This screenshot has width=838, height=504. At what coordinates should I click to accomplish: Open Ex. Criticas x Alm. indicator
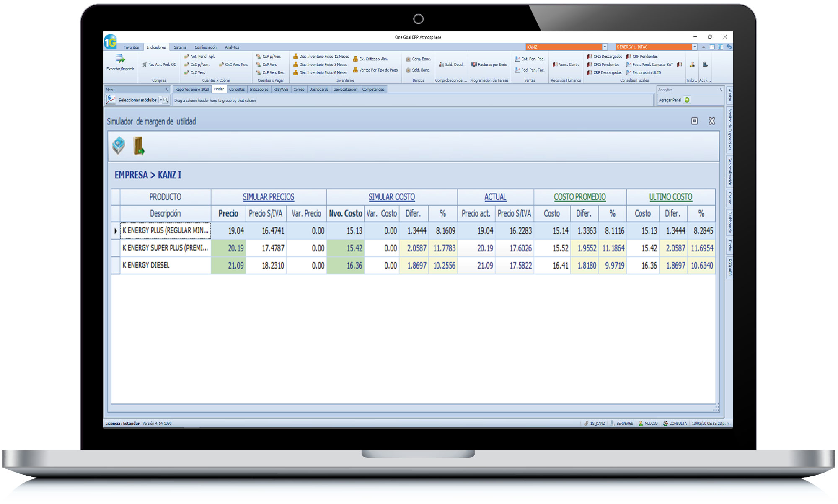coord(370,59)
